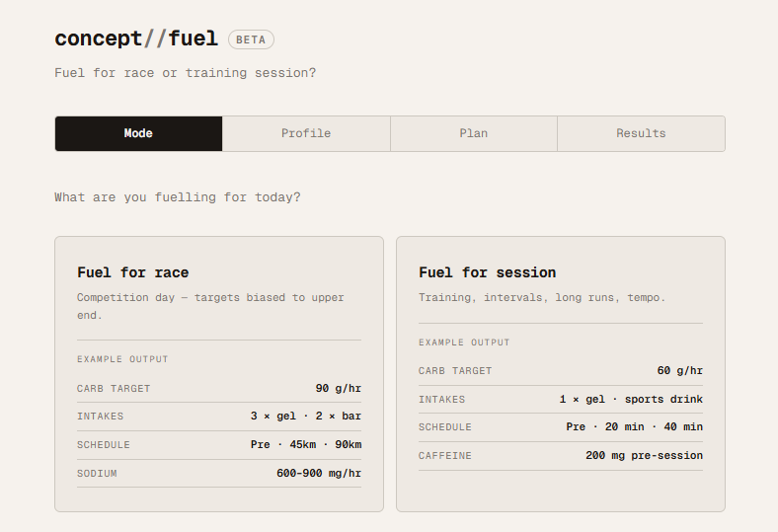Go to the Results tab
This screenshot has height=532, width=778.
coord(641,133)
